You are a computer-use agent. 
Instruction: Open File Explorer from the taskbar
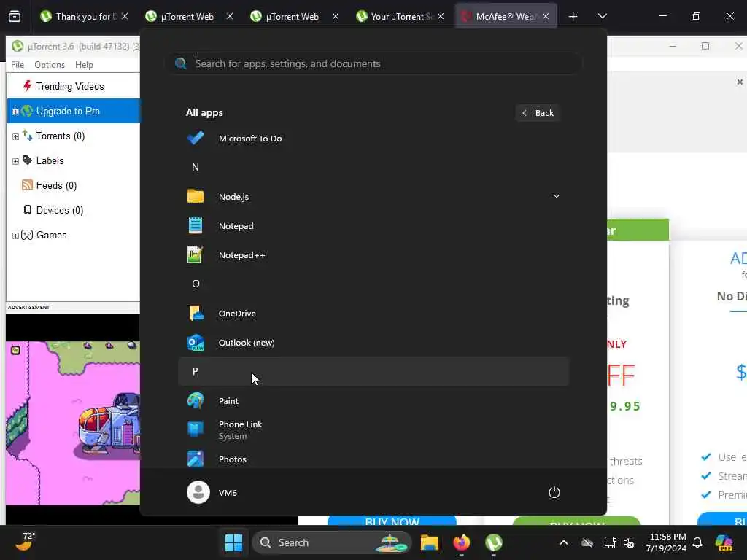(429, 542)
